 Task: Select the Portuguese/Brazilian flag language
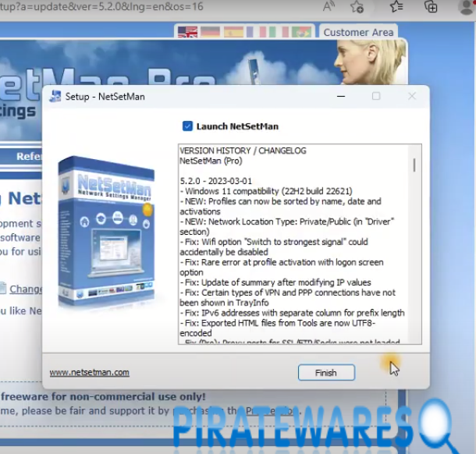pyautogui.click(x=301, y=32)
